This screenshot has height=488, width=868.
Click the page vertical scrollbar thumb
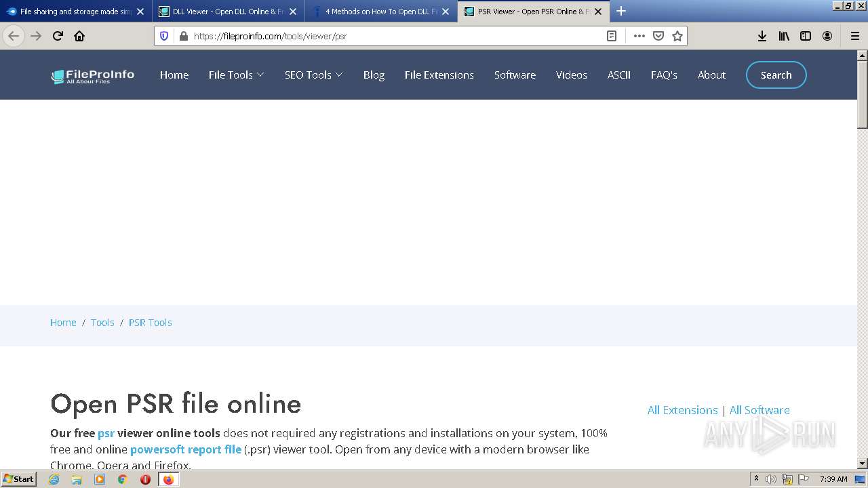(863, 94)
